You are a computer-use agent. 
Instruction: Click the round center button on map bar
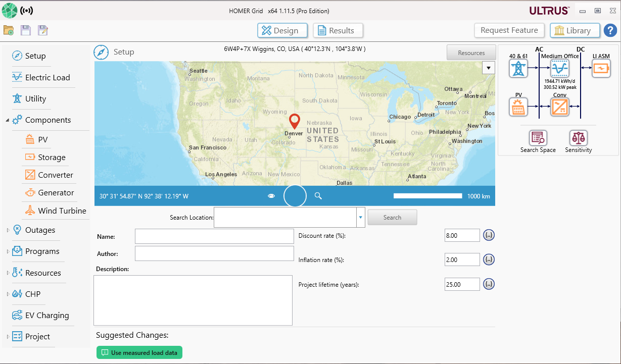pyautogui.click(x=295, y=196)
